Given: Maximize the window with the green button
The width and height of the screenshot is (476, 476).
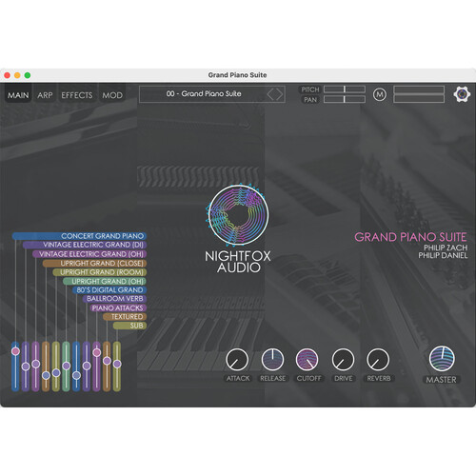Looking at the screenshot, I should (28, 75).
